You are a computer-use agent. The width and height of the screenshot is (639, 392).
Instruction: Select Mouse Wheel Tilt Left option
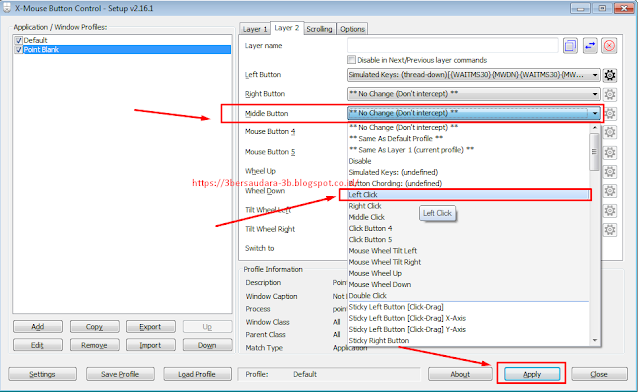click(x=468, y=251)
